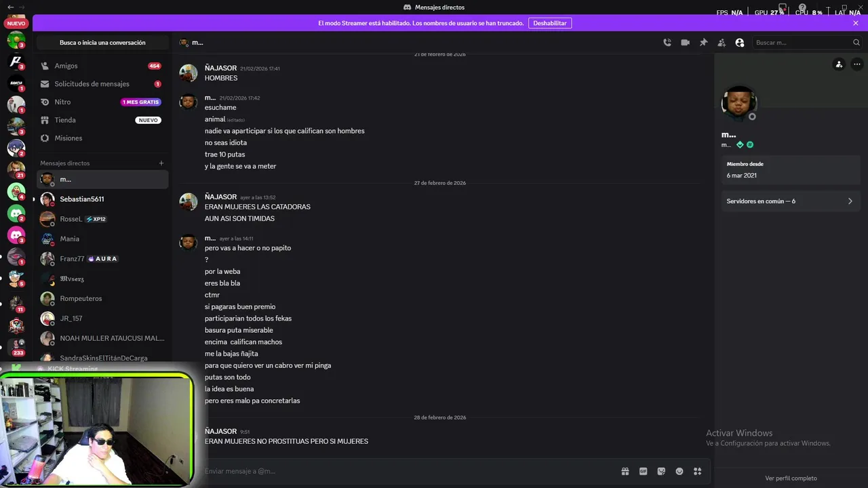
Task: Open the emoji picker
Action: [x=679, y=471]
